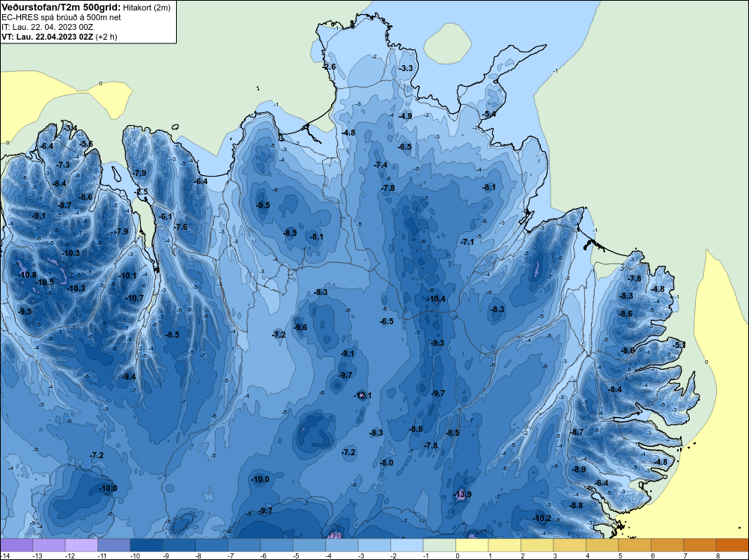
Task: Click the -10.5 temperature label
Action: (x=44, y=283)
